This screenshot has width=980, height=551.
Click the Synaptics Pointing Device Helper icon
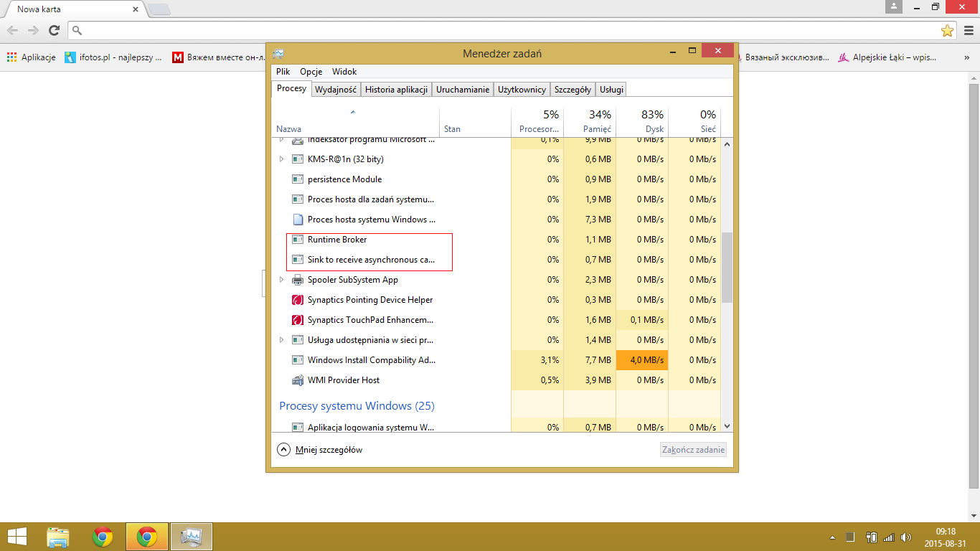pos(298,300)
